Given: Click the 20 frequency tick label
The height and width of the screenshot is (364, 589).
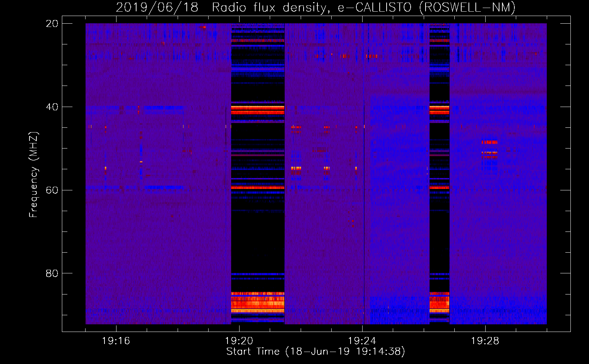Looking at the screenshot, I should 52,24.
